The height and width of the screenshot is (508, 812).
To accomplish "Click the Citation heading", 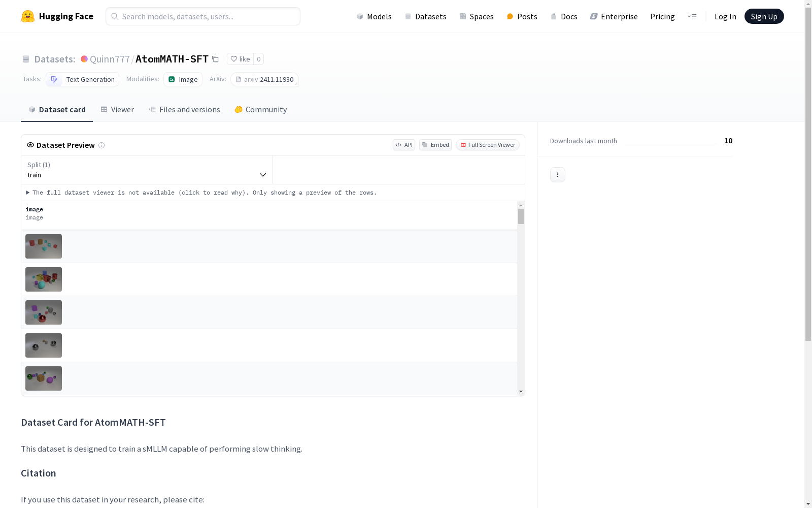I will [39, 473].
